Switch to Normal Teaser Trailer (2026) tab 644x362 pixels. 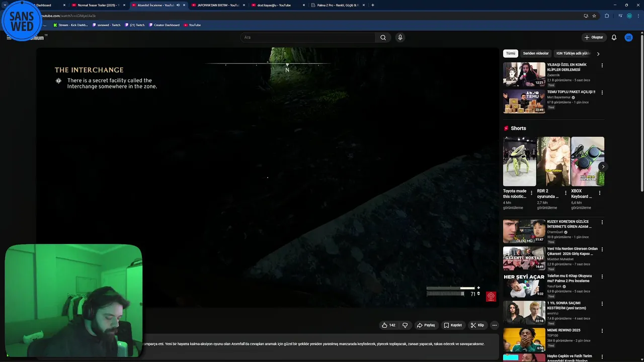[98, 5]
